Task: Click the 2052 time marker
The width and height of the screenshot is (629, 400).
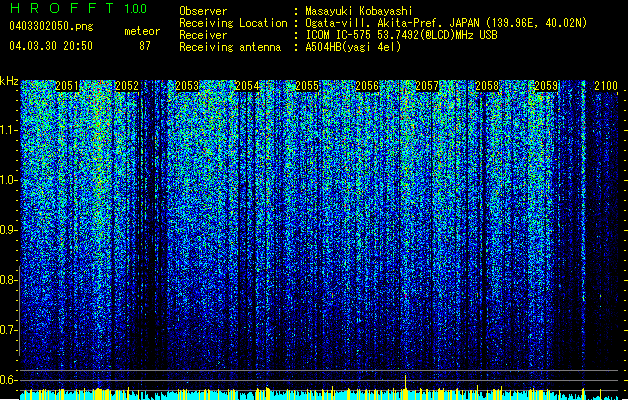Action: [x=127, y=86]
